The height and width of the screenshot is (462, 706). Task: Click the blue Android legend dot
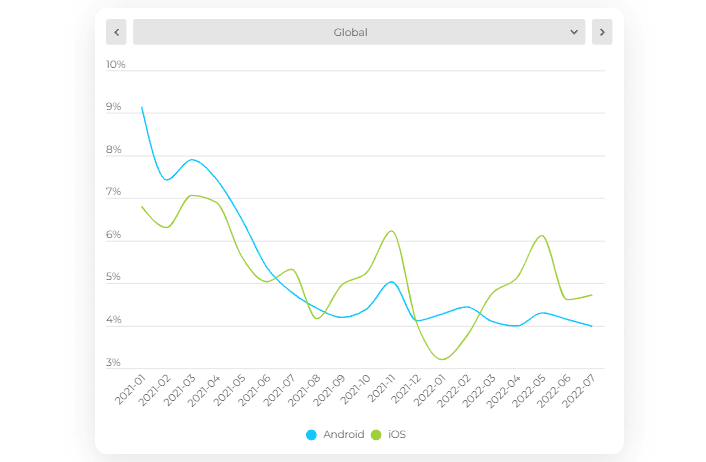(x=312, y=435)
